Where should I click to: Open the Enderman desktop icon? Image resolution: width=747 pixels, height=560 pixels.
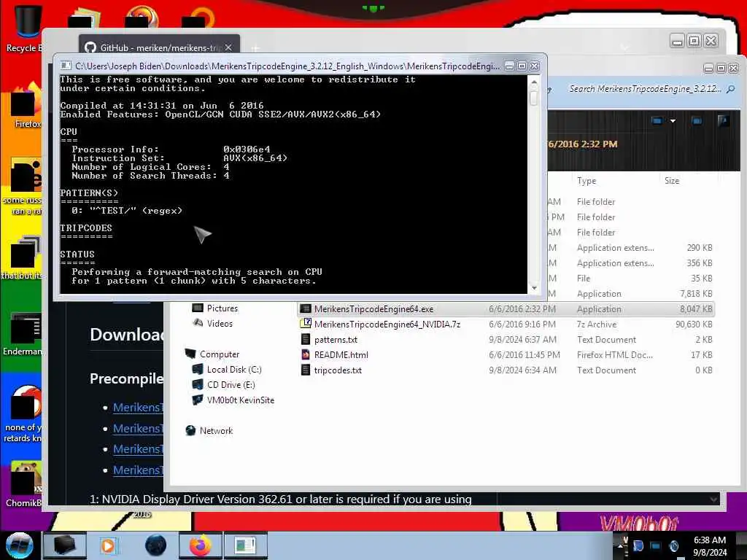24,333
